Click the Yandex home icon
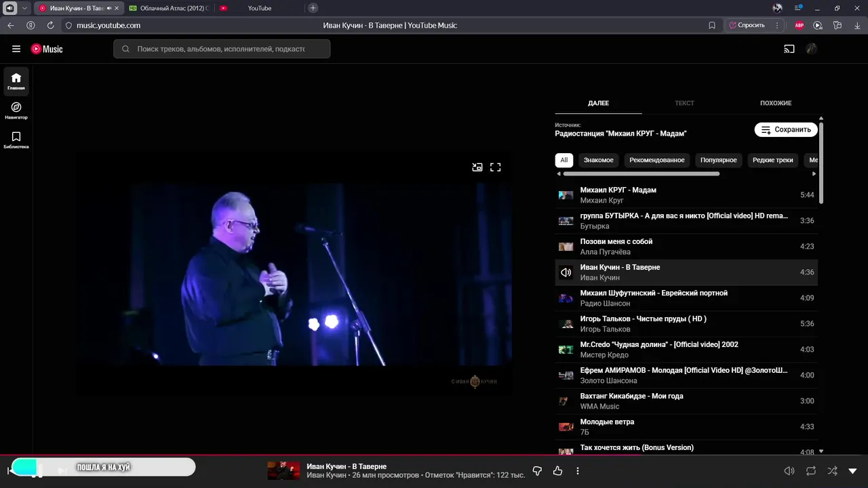This screenshot has height=488, width=868. (x=31, y=25)
